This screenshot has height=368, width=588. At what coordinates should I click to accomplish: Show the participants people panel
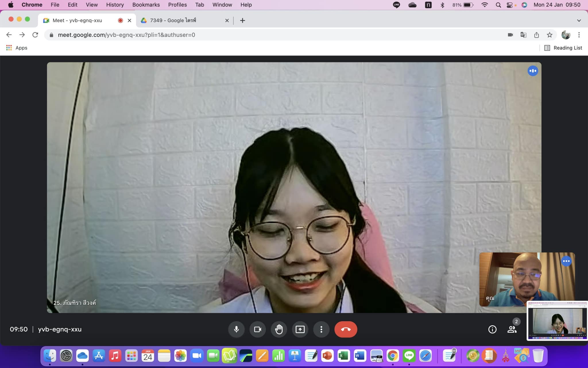(x=512, y=329)
